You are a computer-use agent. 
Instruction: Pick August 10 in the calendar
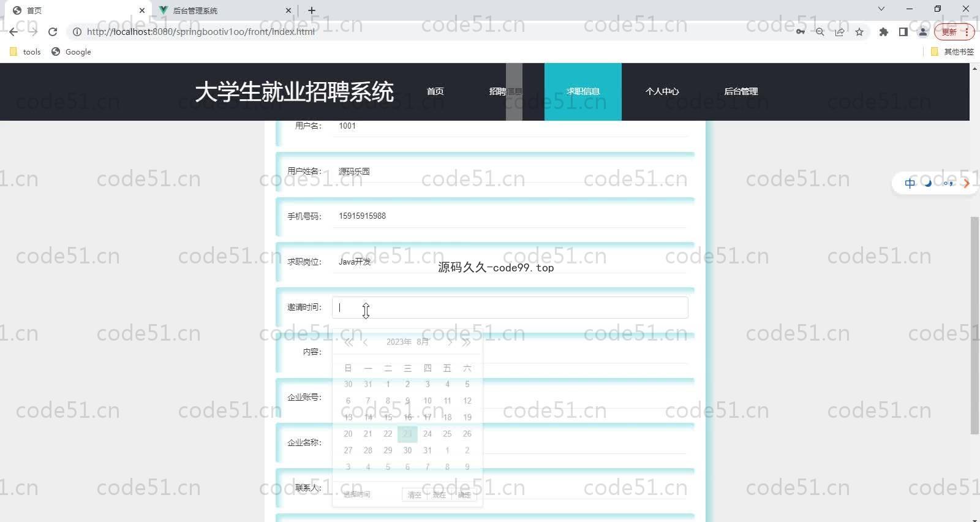coord(428,401)
